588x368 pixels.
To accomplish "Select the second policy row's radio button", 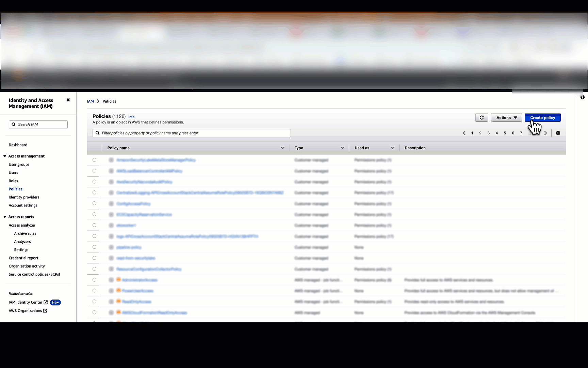I will pyautogui.click(x=94, y=171).
